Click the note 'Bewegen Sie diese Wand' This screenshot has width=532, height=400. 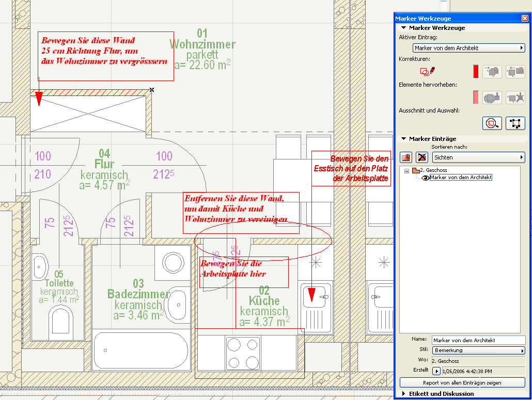click(105, 56)
